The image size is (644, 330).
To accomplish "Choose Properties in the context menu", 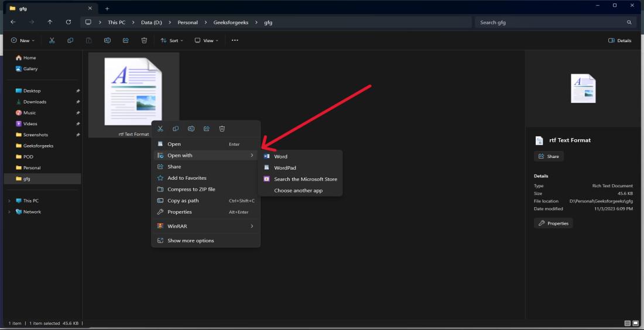I will (x=205, y=212).
